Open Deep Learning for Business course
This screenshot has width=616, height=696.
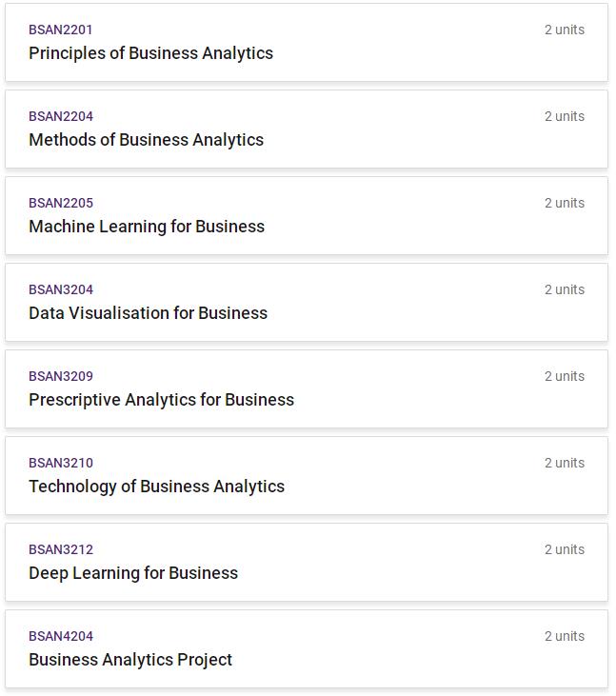click(133, 573)
